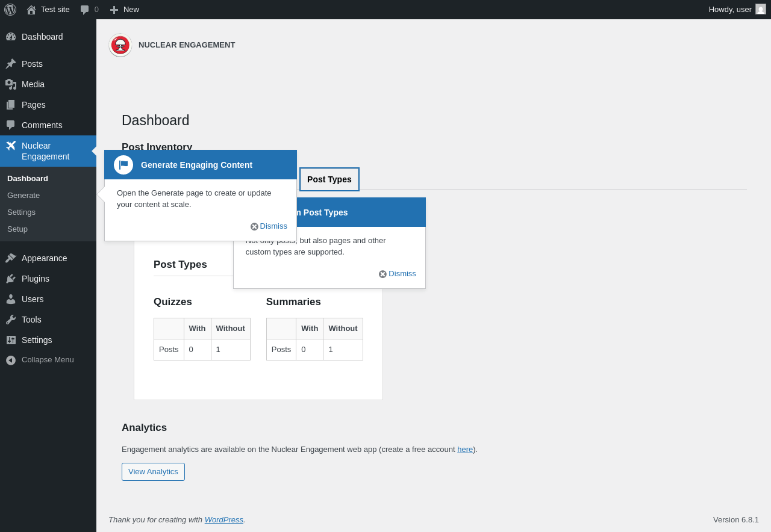Viewport: 771px width, 532px height.
Task: Open the Pages menu
Action: (x=48, y=105)
